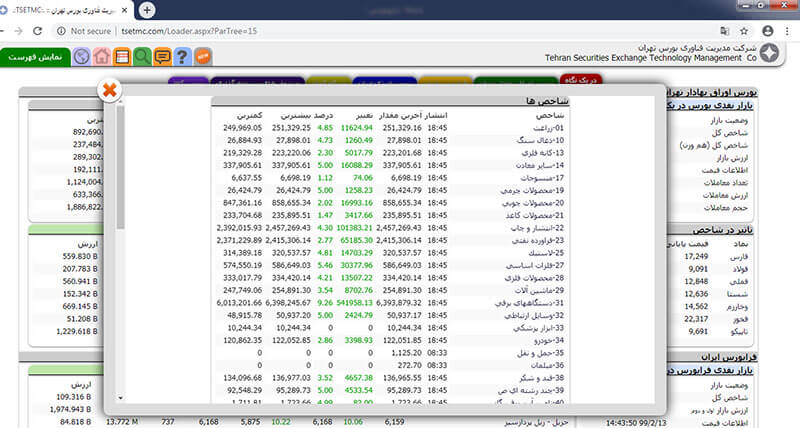800x428 pixels.
Task: Click the browser forward arrow
Action: tap(18, 31)
